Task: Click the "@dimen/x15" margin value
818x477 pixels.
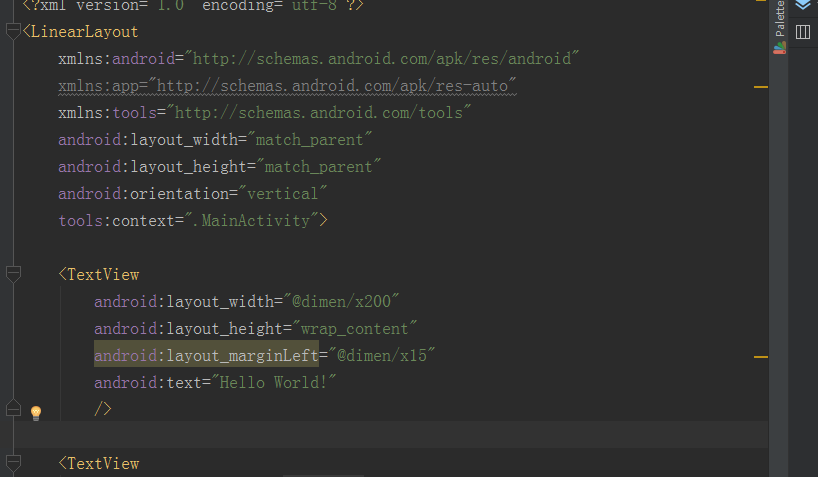Action: point(382,355)
